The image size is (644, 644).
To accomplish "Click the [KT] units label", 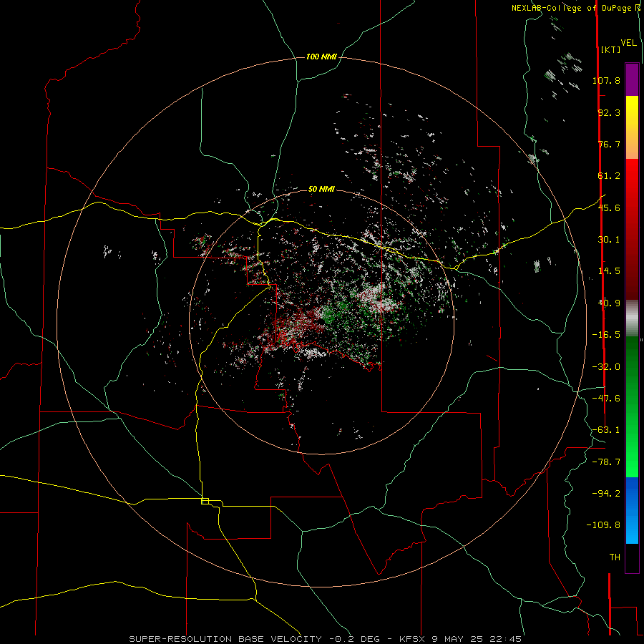I will 610,49.
